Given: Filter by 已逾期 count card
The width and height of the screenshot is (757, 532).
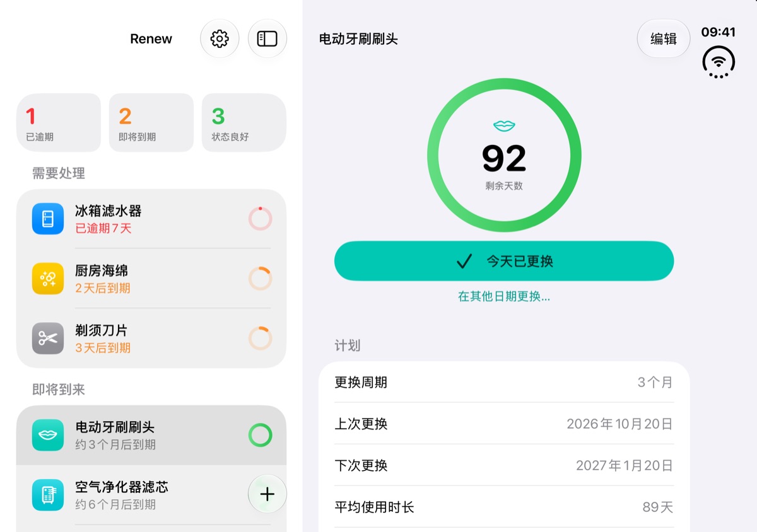Looking at the screenshot, I should click(x=59, y=123).
